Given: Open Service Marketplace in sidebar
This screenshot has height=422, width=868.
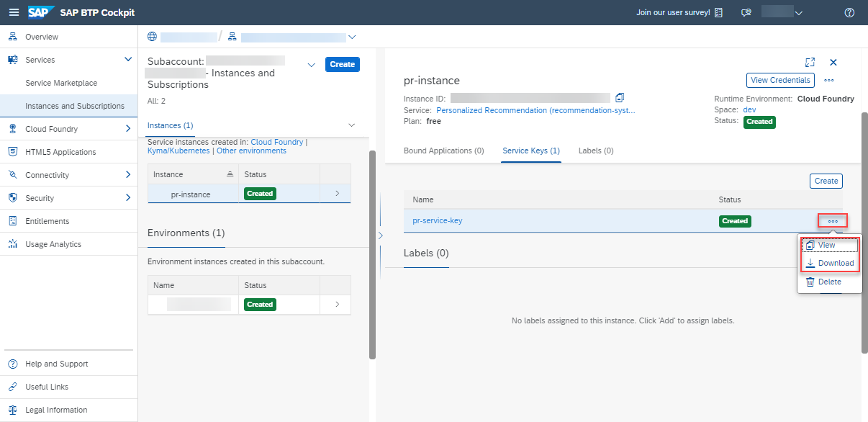Looking at the screenshot, I should (61, 83).
